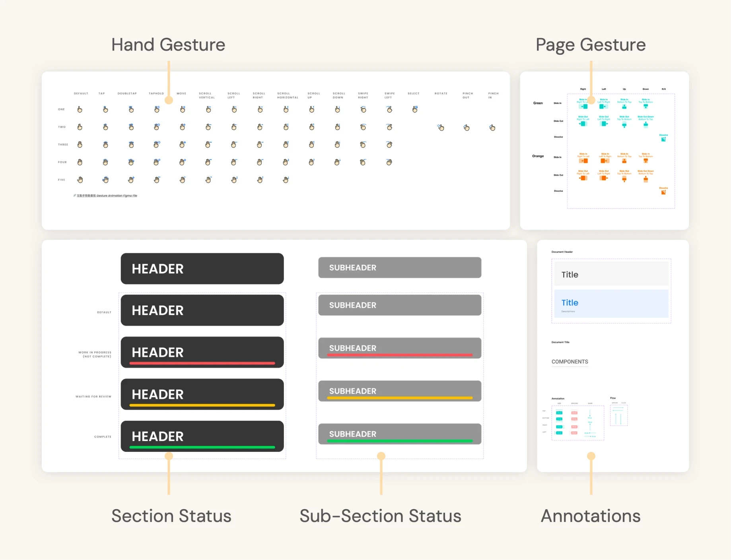
Task: Select the two-finger Rotate gesture icon
Action: [441, 128]
